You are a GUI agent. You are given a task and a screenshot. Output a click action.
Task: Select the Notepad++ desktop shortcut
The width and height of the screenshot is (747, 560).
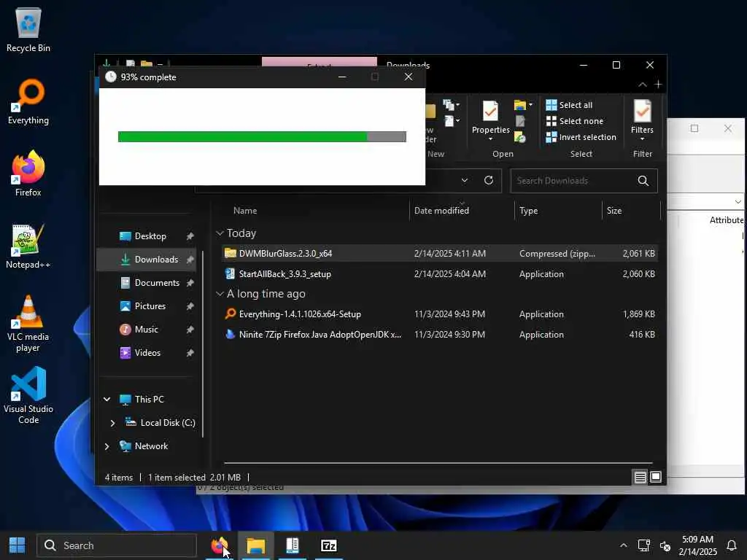click(28, 246)
